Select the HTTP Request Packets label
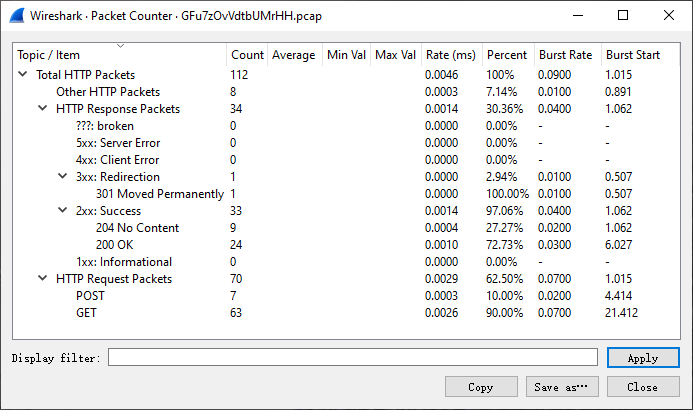Screen dimensions: 693x410 [x=114, y=279]
